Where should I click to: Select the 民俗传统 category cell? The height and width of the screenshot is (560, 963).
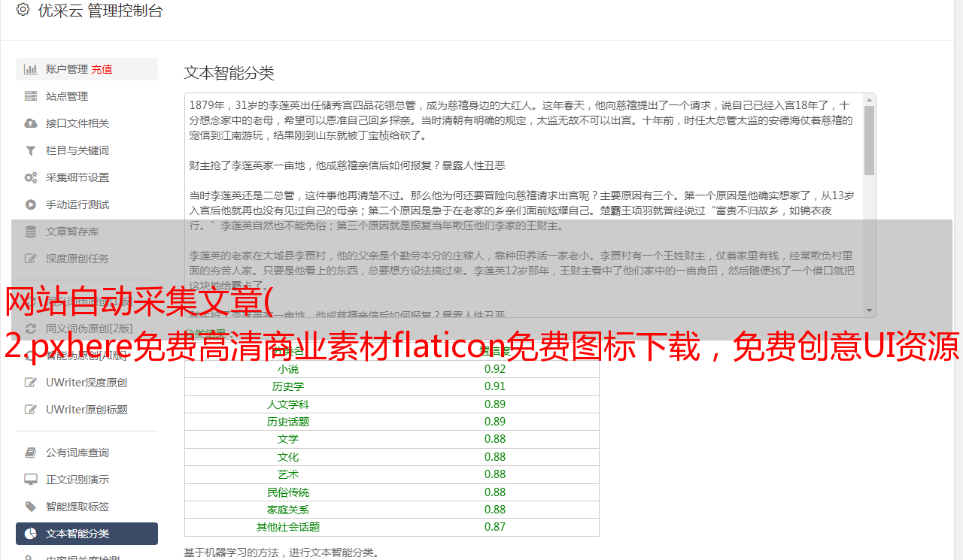(288, 492)
